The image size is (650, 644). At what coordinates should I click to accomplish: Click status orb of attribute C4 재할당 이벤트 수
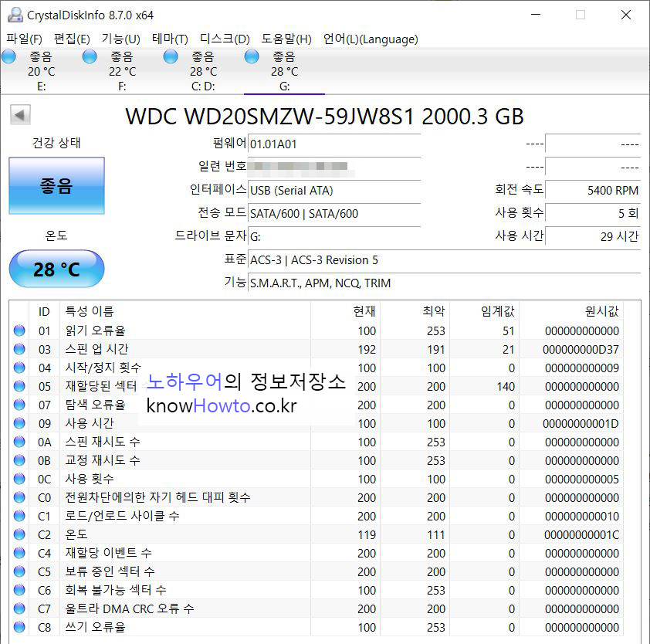(19, 553)
